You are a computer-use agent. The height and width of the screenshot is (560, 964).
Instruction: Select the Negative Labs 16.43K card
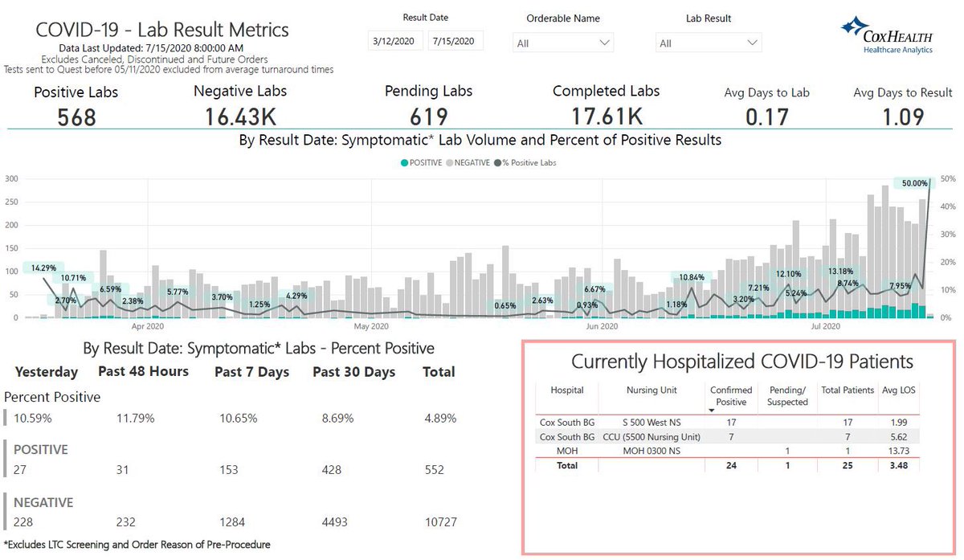click(x=240, y=104)
